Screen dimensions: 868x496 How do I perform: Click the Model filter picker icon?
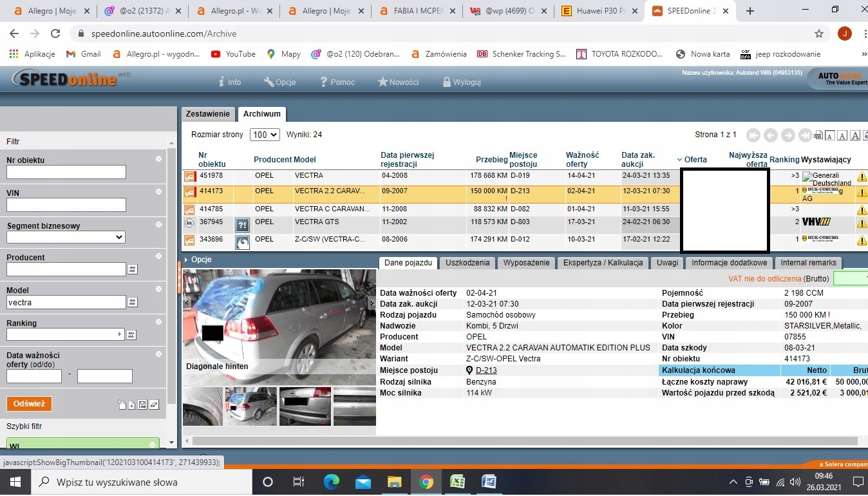coord(133,302)
